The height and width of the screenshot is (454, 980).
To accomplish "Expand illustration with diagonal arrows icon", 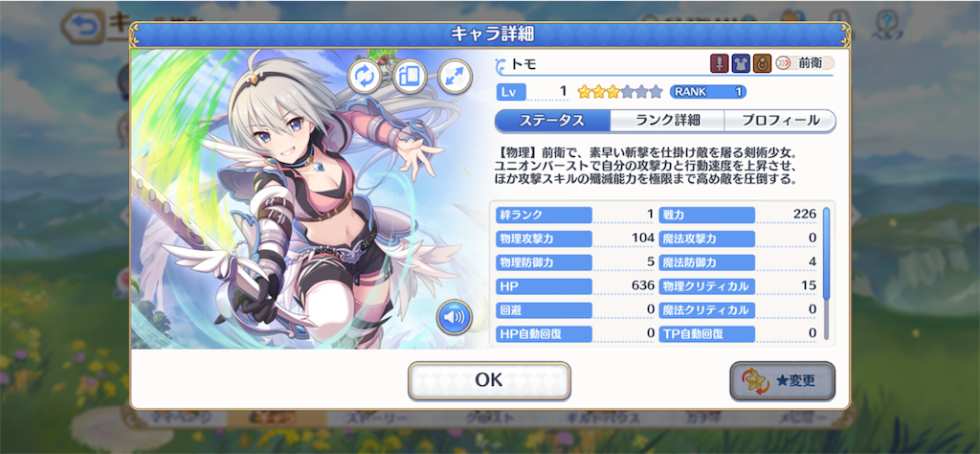I will click(x=455, y=77).
